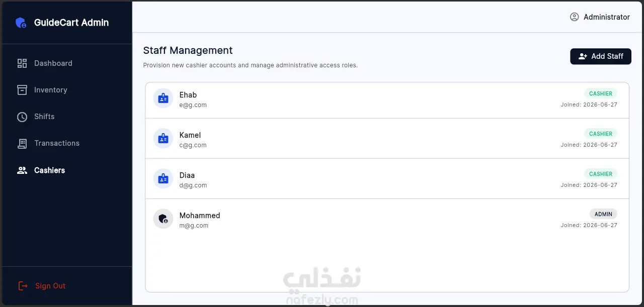Click Ehab's badge avatar icon
644x307 pixels.
163,98
